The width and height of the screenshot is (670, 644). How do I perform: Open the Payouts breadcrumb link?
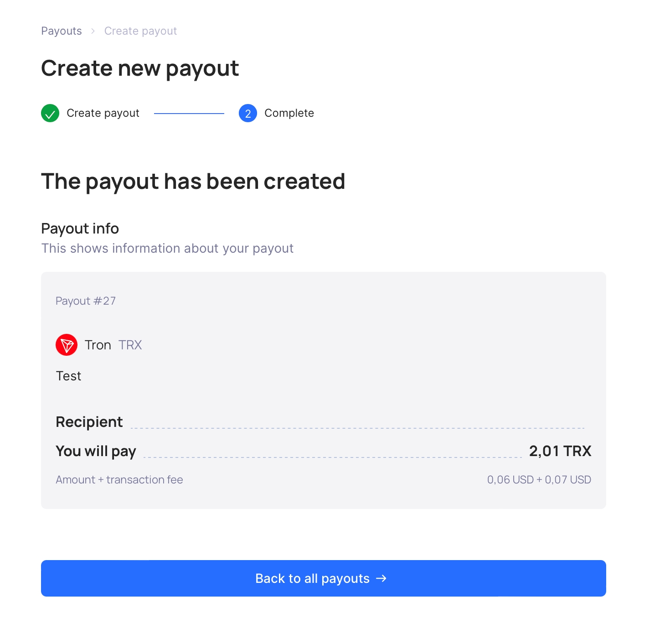click(x=62, y=31)
